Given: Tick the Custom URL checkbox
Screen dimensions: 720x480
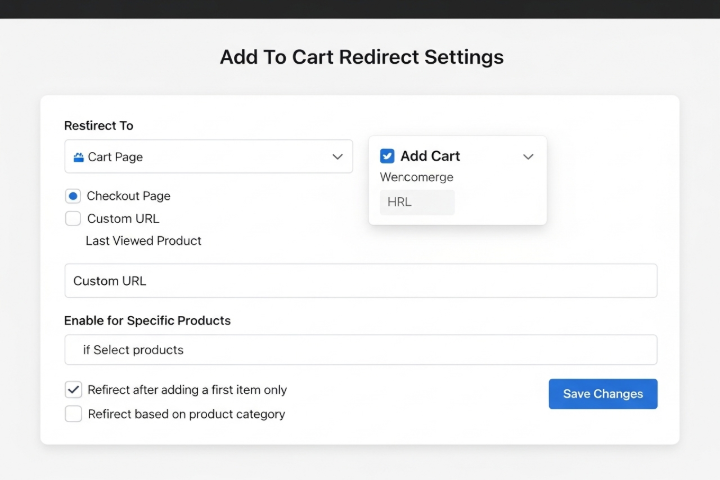Looking at the screenshot, I should click(73, 219).
